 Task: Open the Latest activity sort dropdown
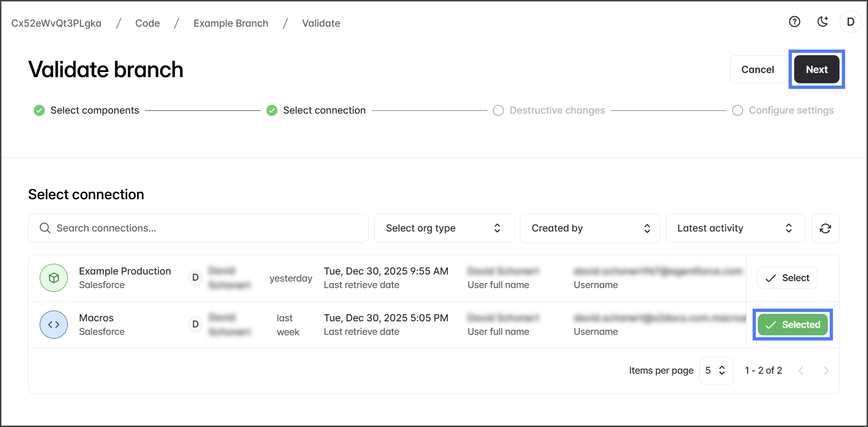point(735,228)
